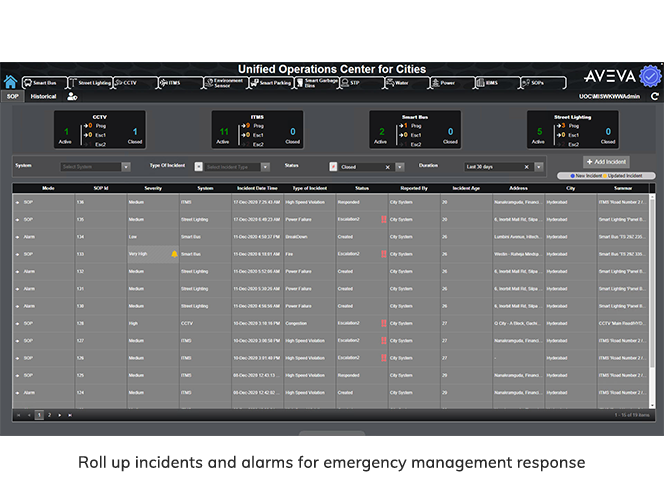This screenshot has width=664, height=498.
Task: Switch to the Historical sub-tab
Action: (43, 97)
